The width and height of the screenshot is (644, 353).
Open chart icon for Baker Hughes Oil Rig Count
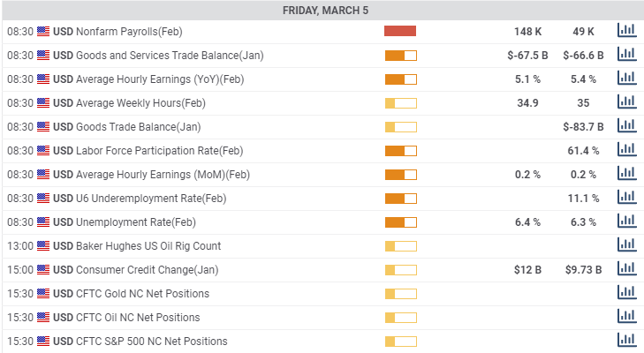[626, 245]
